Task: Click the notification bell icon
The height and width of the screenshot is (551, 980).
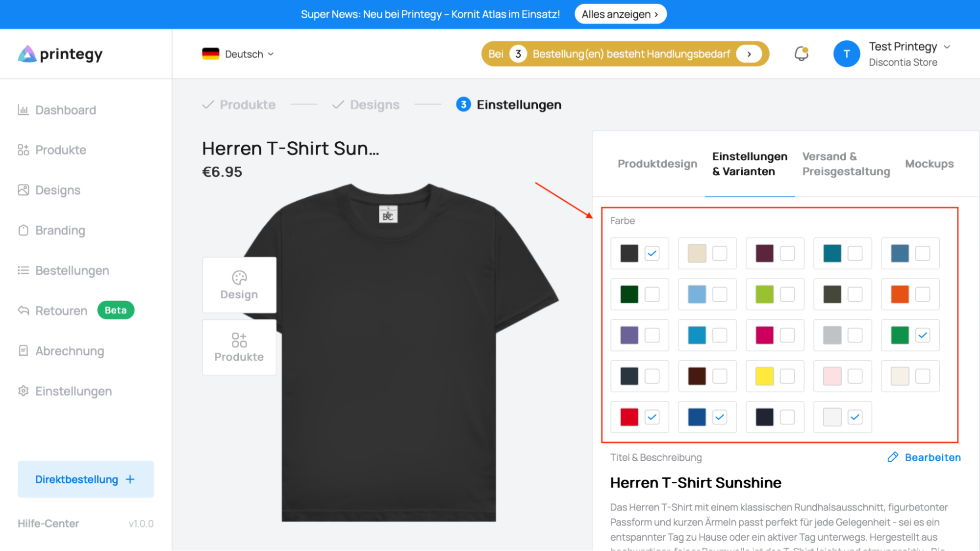Action: (x=801, y=53)
